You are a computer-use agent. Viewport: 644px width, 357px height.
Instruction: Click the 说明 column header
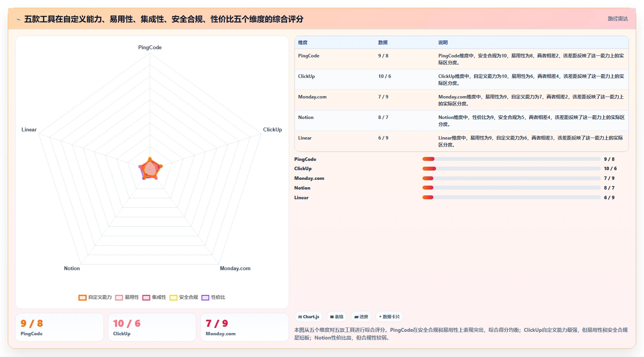pos(443,43)
